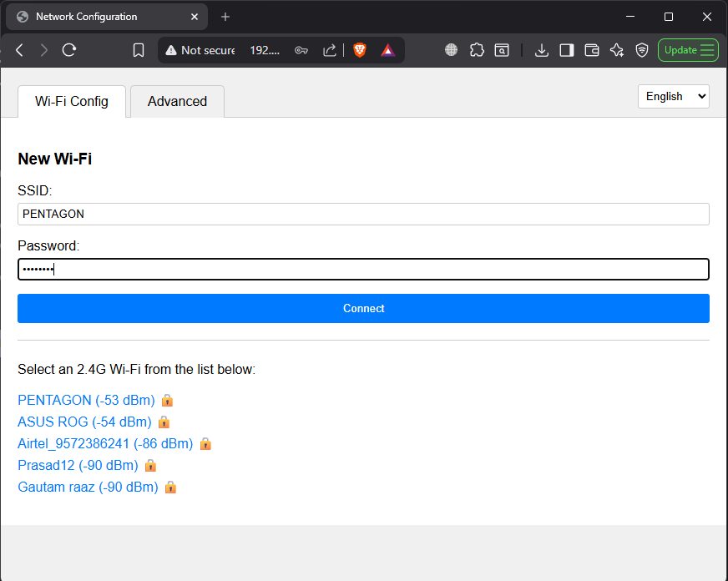Bookmark this page
The width and height of the screenshot is (728, 581).
pyautogui.click(x=139, y=50)
